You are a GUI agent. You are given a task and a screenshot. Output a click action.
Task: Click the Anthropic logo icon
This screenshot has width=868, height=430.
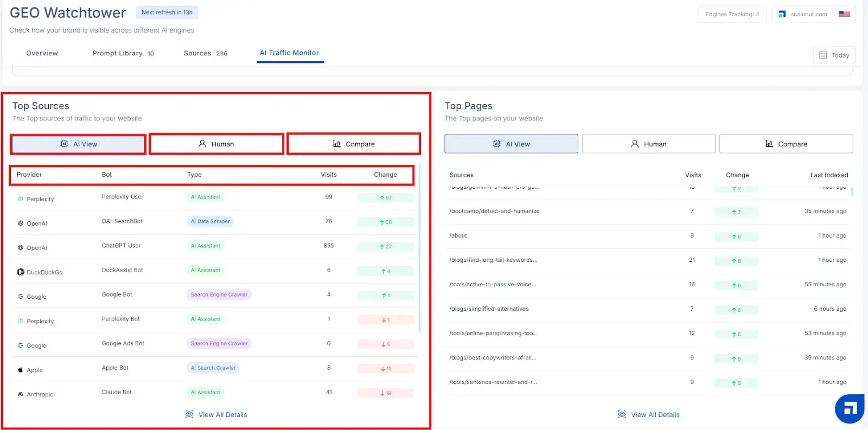tap(21, 394)
